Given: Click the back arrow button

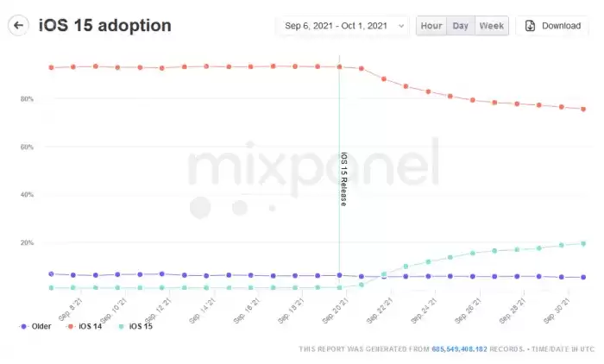Looking at the screenshot, I should click(x=18, y=26).
